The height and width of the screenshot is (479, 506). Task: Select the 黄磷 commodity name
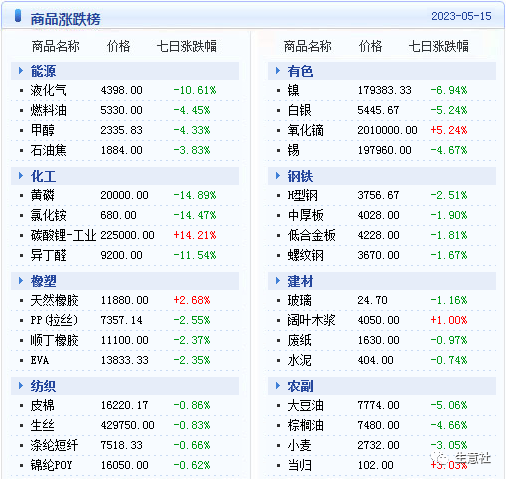pyautogui.click(x=42, y=195)
